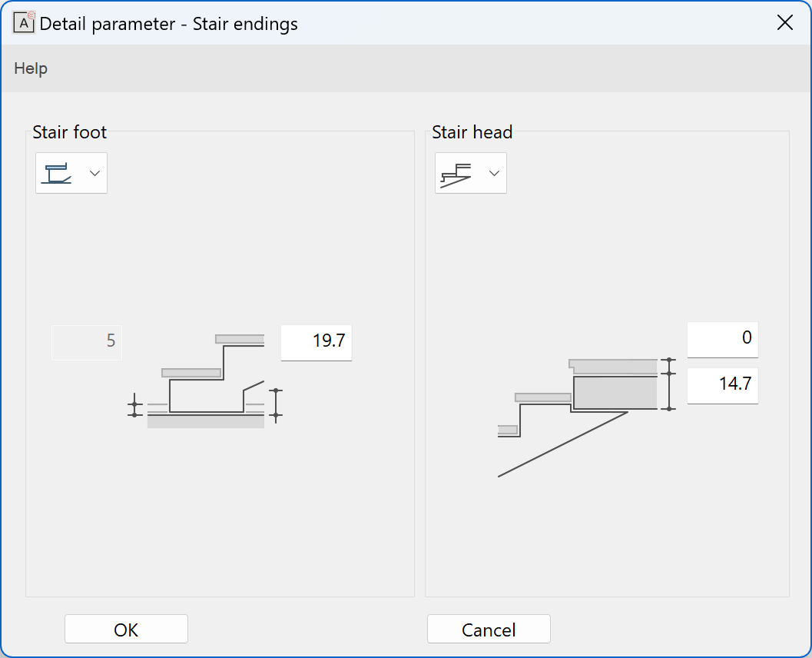Select the value 0 field at stair head
The width and height of the screenshot is (812, 658).
click(722, 338)
